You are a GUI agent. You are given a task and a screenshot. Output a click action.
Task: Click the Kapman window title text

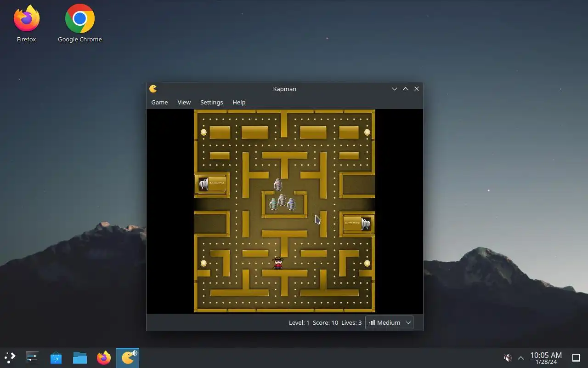click(x=285, y=89)
